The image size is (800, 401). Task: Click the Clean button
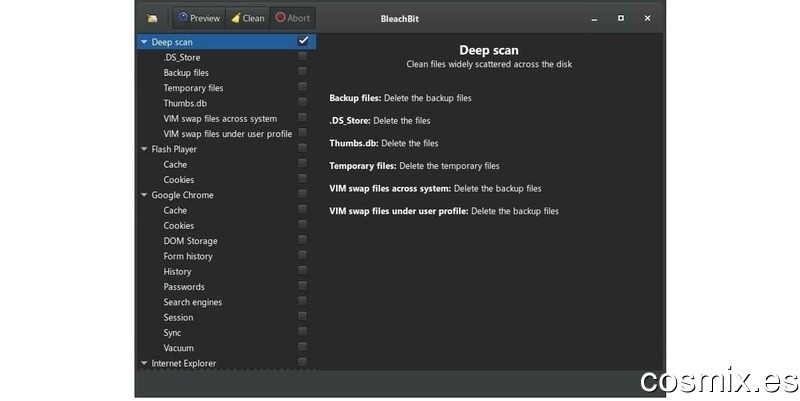tap(247, 18)
